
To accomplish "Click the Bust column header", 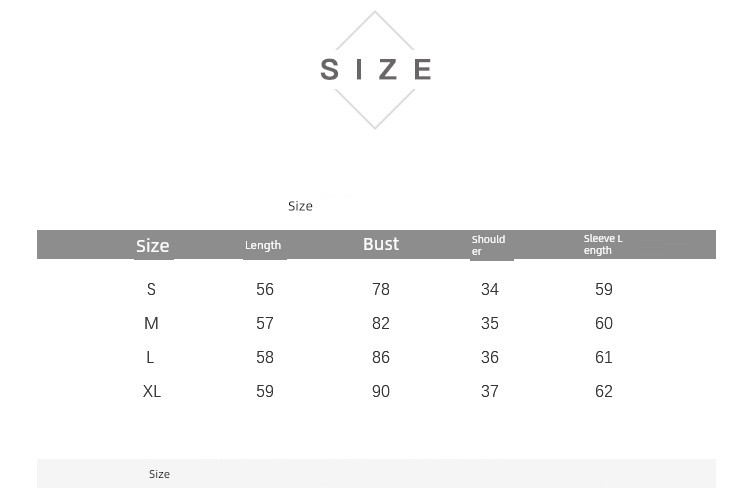I will (x=381, y=244).
